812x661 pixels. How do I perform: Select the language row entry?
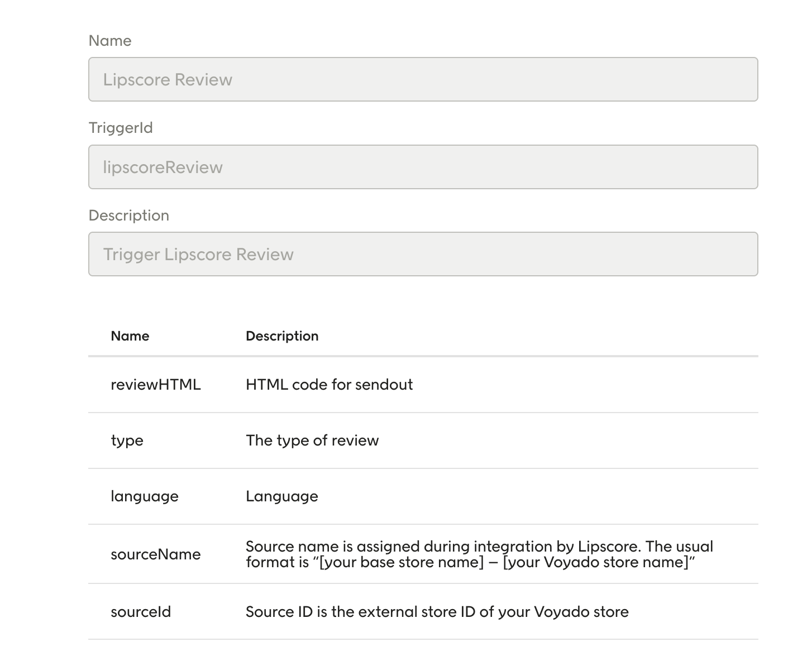point(145,496)
